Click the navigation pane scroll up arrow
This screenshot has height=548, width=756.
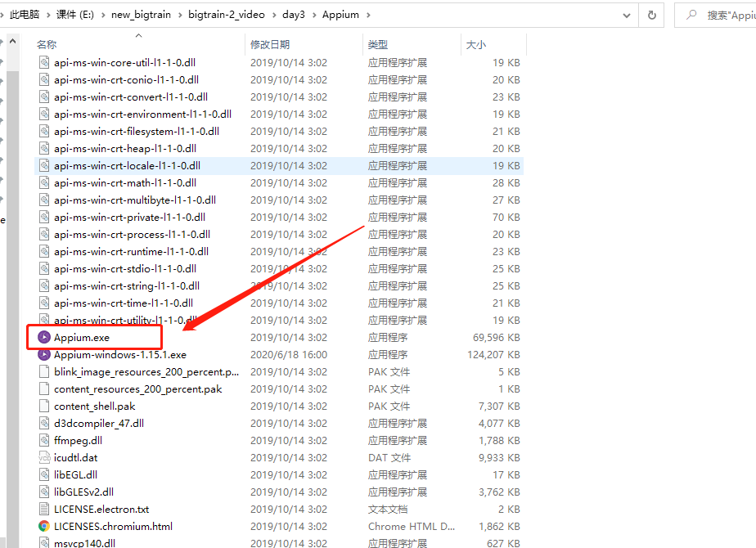coord(13,42)
